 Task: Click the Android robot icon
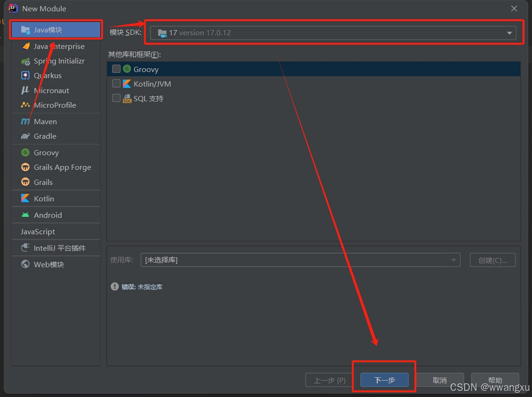[25, 215]
